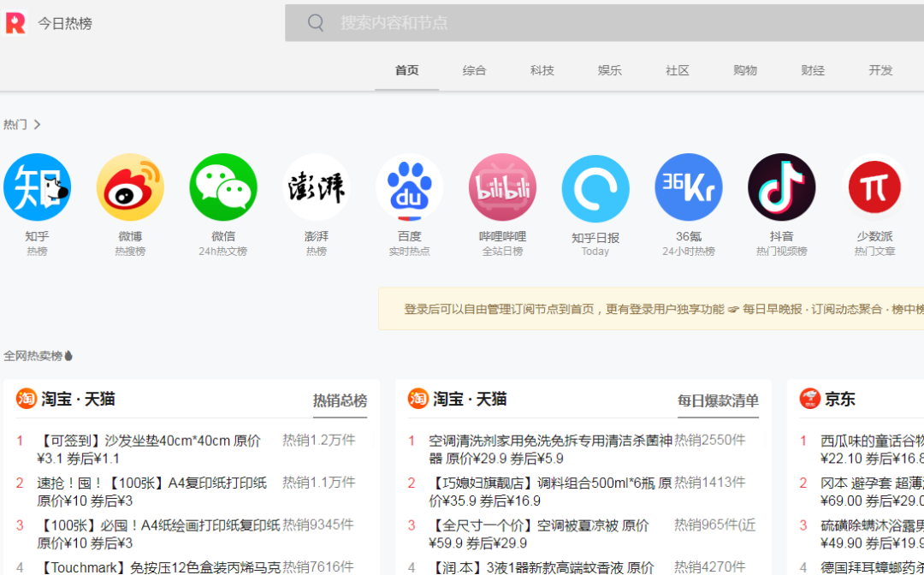
Task: Open the 德国拜耳蟑螂药 item
Action: pos(872,567)
